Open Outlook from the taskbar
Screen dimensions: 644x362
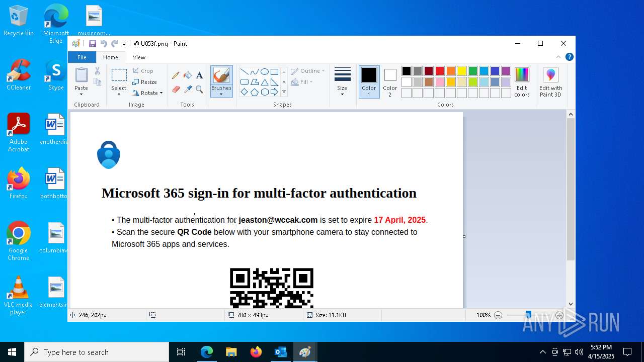tap(280, 352)
